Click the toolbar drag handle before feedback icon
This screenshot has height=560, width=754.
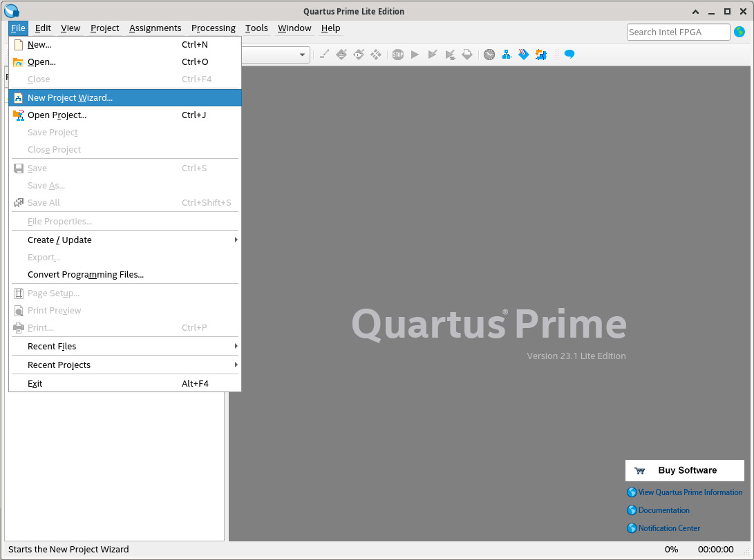pyautogui.click(x=557, y=55)
